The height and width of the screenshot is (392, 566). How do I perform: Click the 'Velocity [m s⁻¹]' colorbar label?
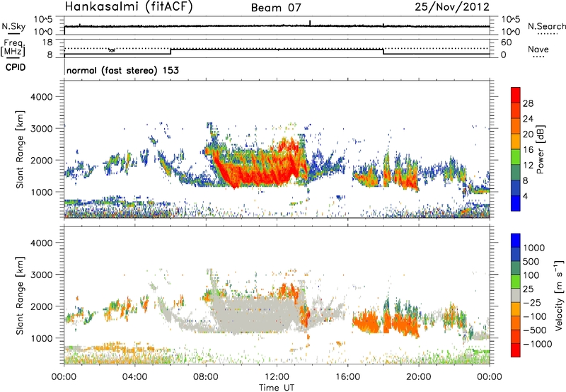(559, 295)
